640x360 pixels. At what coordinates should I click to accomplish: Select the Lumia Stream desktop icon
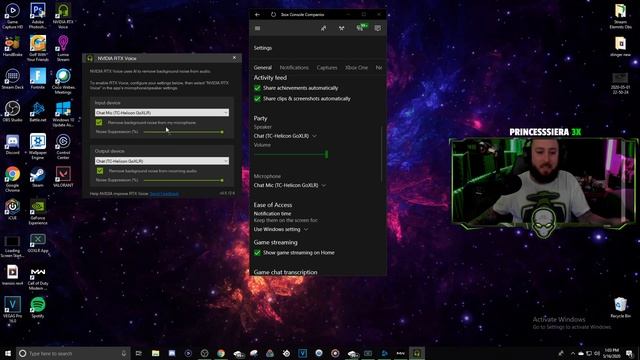point(63,49)
